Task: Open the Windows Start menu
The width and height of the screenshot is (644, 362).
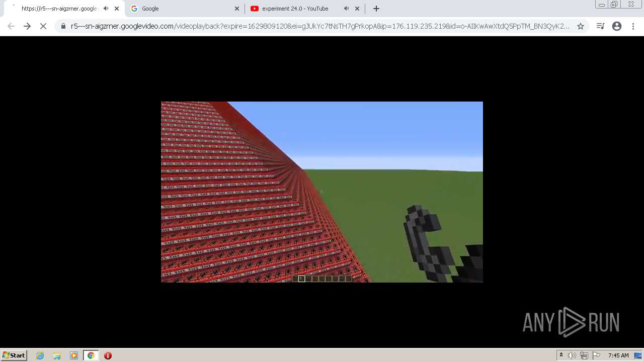Action: click(14, 355)
